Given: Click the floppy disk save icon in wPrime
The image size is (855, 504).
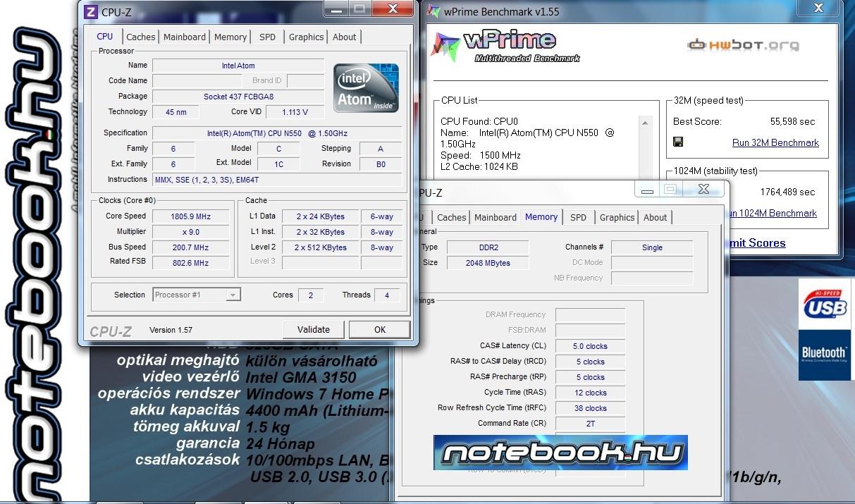Looking at the screenshot, I should pos(678,142).
